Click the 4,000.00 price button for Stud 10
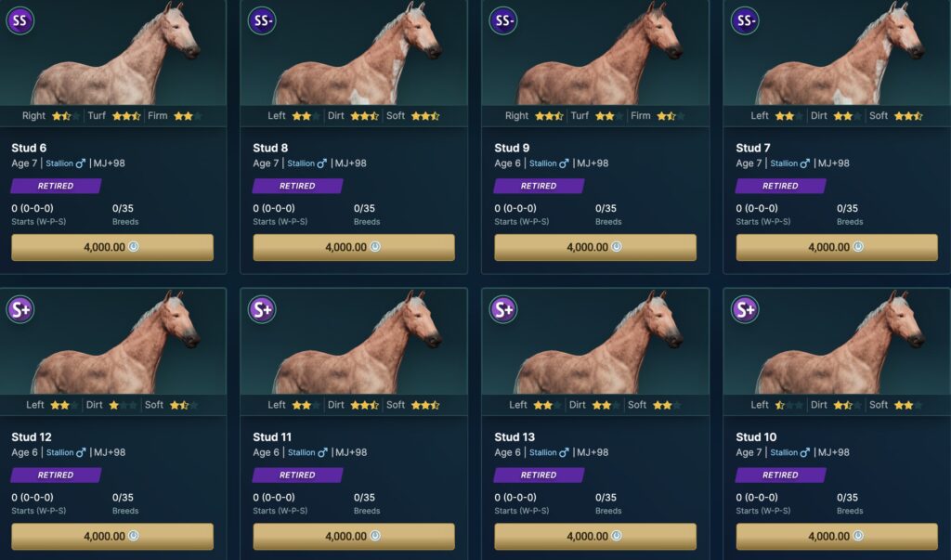This screenshot has height=560, width=951. coord(837,537)
